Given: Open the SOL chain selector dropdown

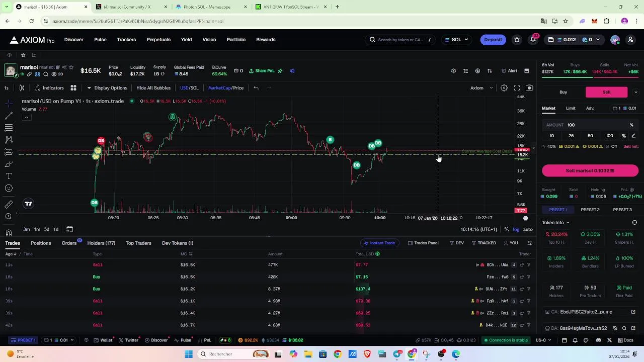Looking at the screenshot, I should [456, 40].
